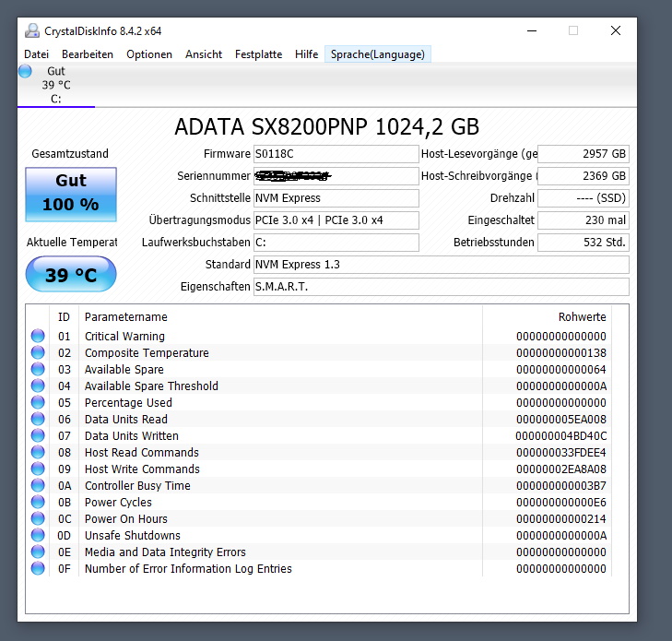The width and height of the screenshot is (672, 641).
Task: Select the C: drive status orb in the drive bar
Action: tap(25, 71)
